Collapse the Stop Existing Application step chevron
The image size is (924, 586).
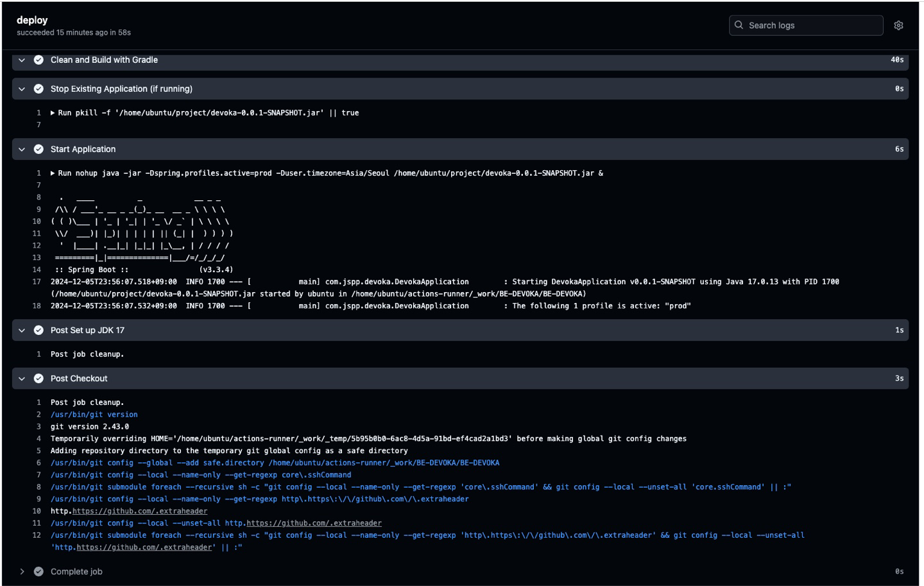click(22, 89)
